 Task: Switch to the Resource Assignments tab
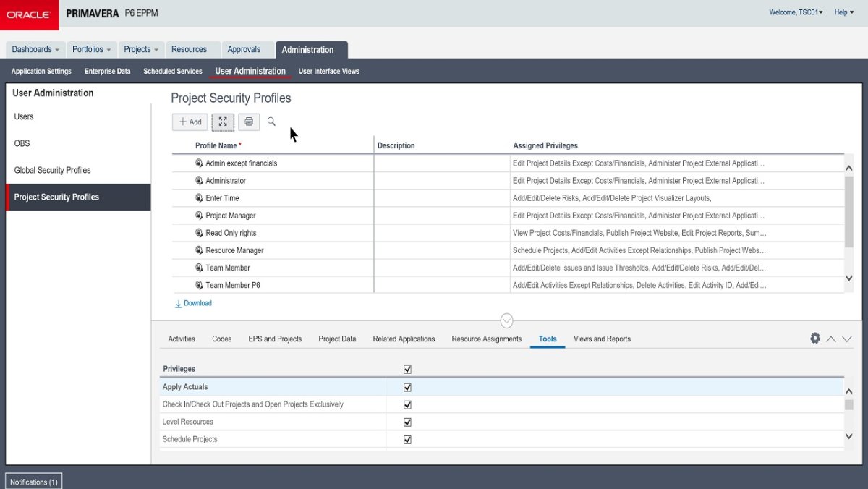[486, 338]
